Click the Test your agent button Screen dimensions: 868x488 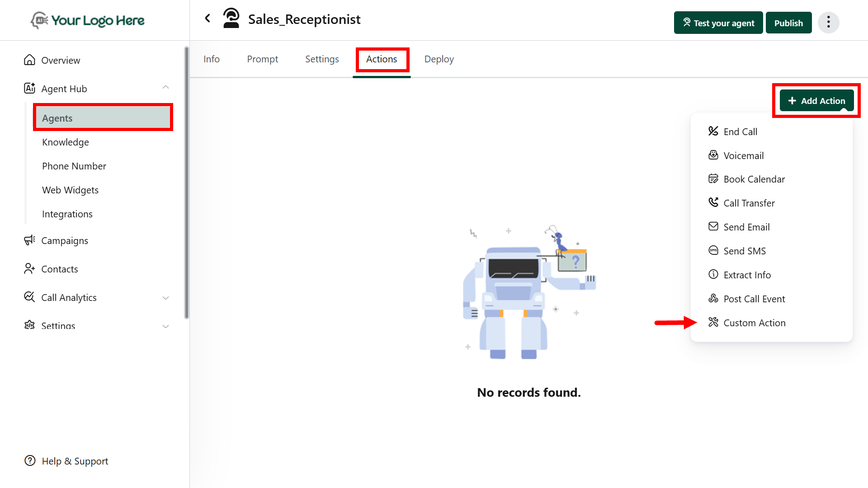tap(718, 23)
